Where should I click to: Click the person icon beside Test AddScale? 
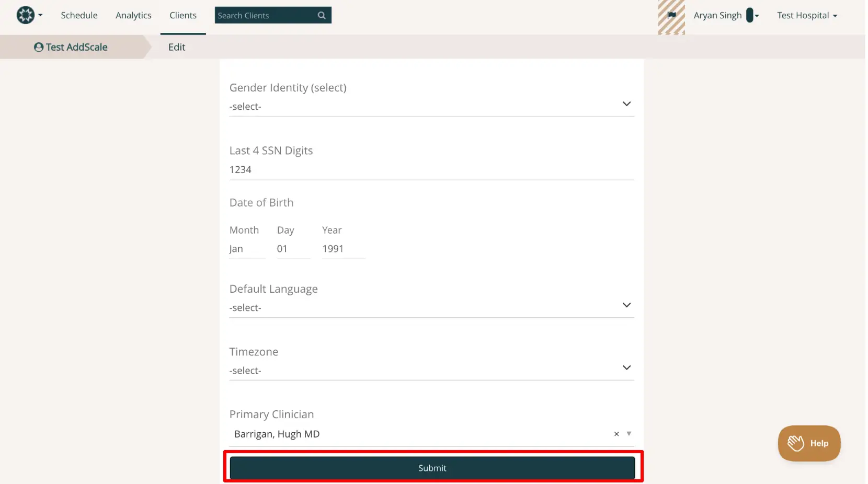click(x=38, y=47)
